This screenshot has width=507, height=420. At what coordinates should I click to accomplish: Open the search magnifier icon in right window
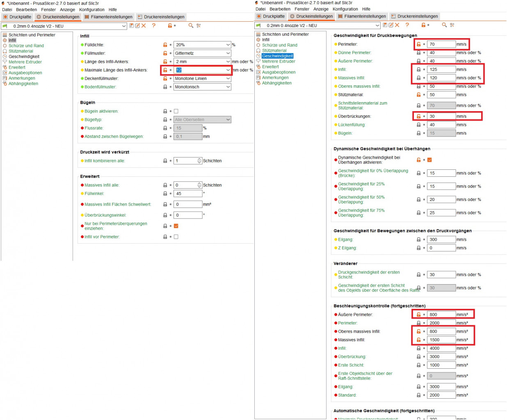[444, 25]
